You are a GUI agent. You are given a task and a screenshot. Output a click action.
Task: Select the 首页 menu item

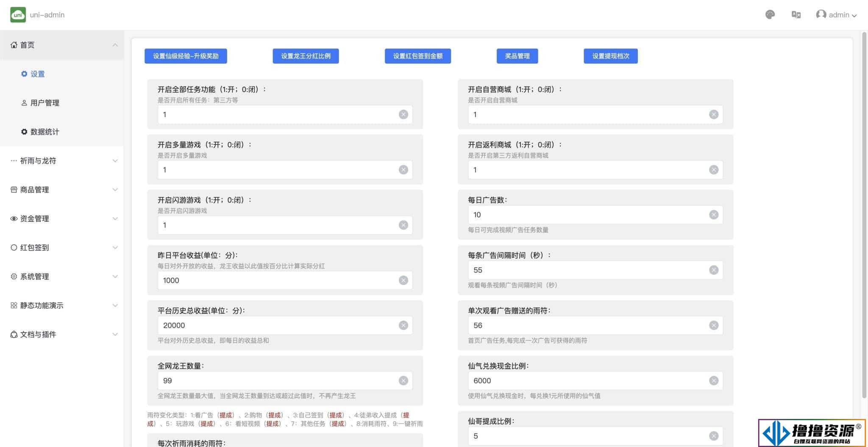coord(62,45)
